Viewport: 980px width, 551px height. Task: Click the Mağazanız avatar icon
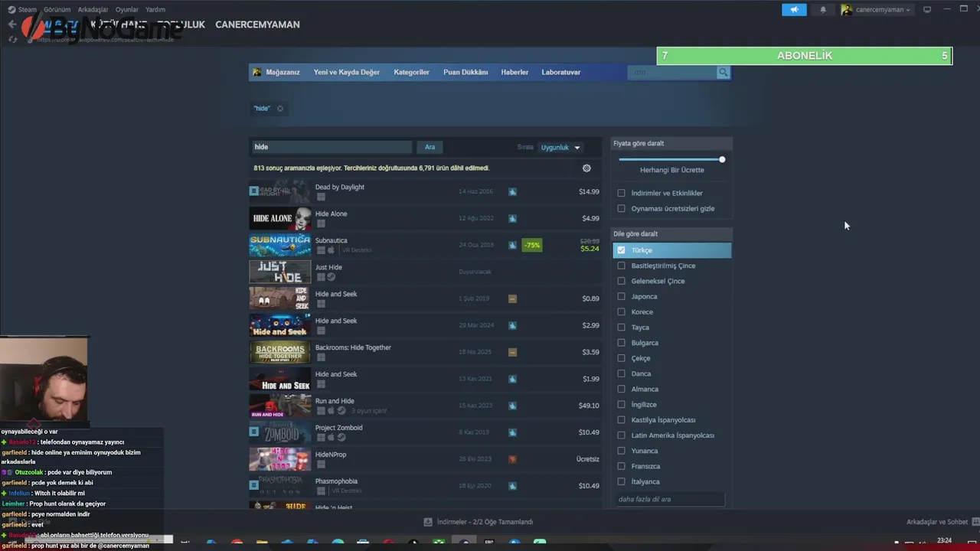point(257,72)
